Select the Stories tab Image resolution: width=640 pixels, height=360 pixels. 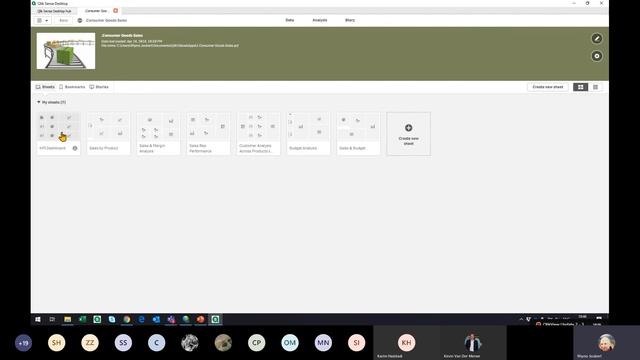point(99,87)
